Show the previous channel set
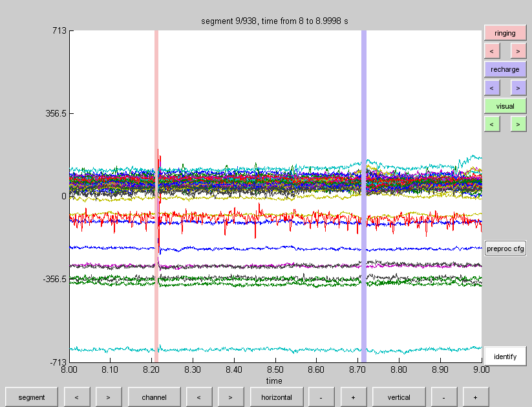Image resolution: width=532 pixels, height=407 pixels. [x=199, y=397]
